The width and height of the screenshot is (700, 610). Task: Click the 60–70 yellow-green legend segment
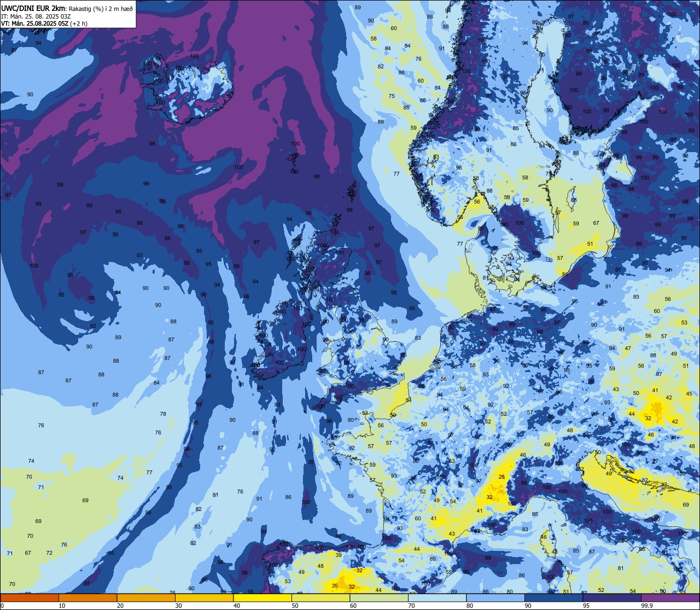(379, 597)
